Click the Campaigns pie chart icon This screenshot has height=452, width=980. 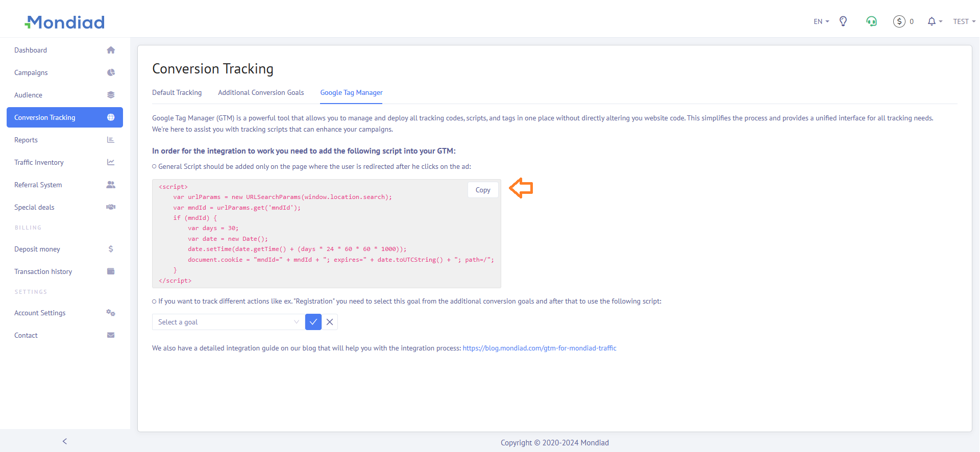[x=111, y=72]
